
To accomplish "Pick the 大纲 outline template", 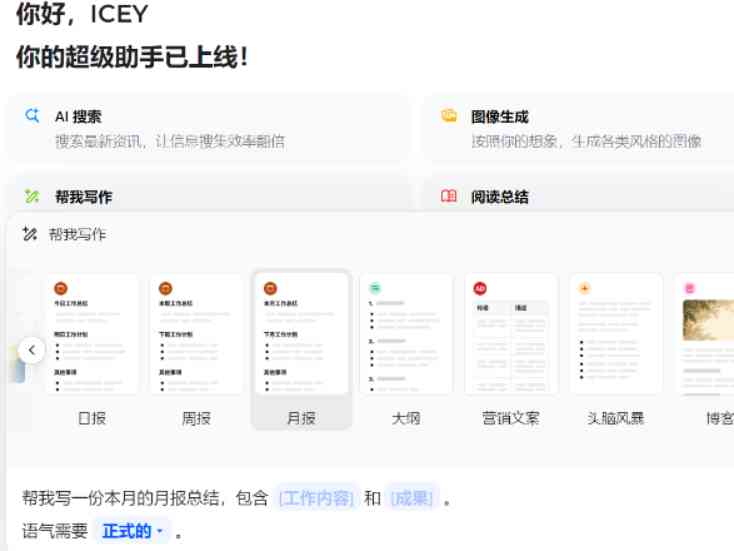I will click(x=406, y=334).
